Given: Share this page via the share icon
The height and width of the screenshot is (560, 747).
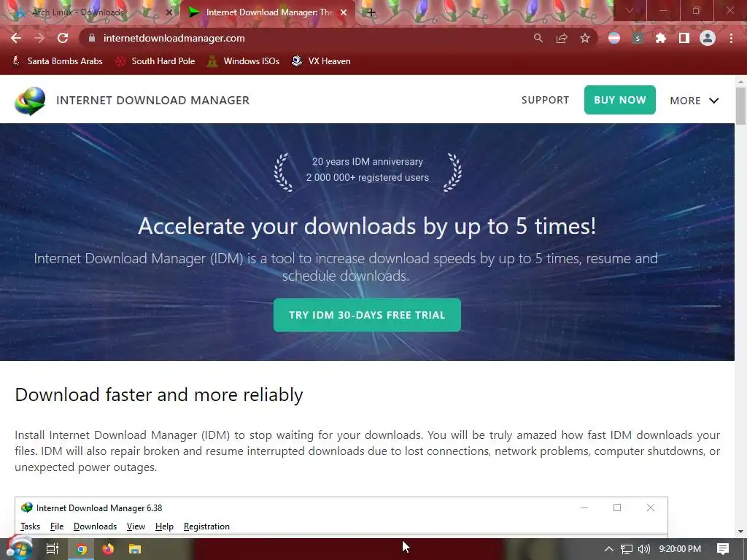Looking at the screenshot, I should [562, 38].
